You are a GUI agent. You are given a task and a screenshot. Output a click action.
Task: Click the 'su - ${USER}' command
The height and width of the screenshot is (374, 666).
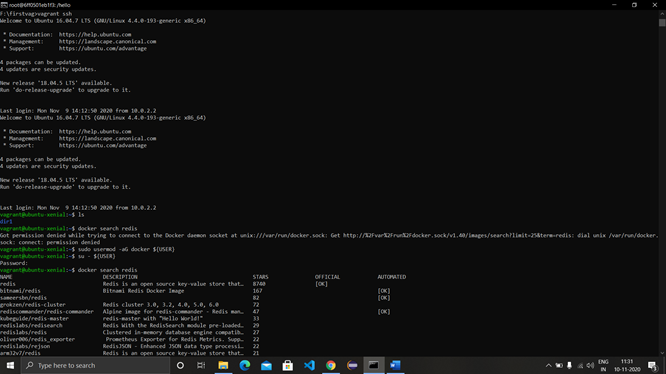[96, 256]
